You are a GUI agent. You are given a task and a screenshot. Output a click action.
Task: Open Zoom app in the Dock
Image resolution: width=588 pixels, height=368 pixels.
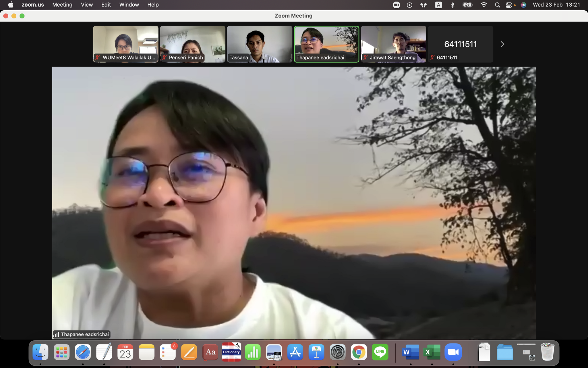point(453,352)
